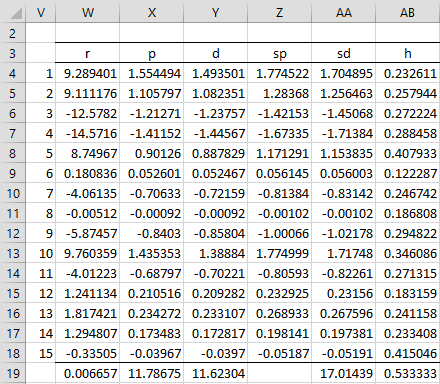
Task: Select cell with value -1.00066
Action: pyautogui.click(x=280, y=233)
